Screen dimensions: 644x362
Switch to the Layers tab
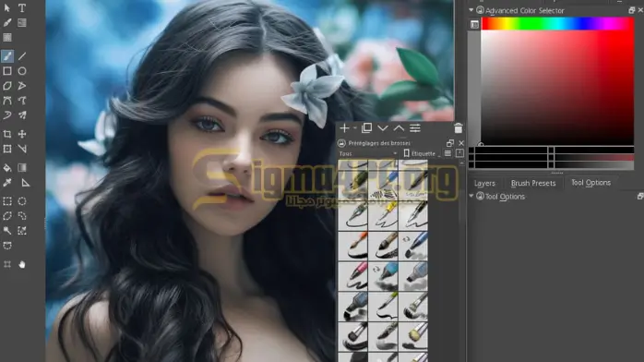pyautogui.click(x=484, y=183)
